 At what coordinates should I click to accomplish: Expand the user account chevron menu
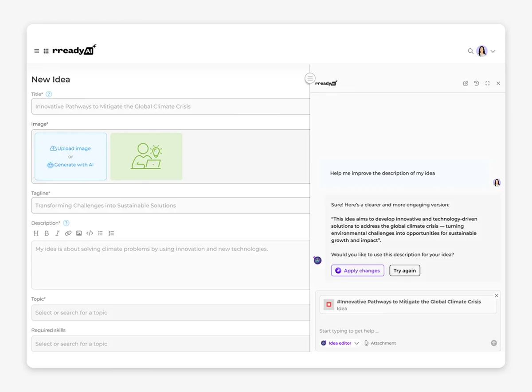pyautogui.click(x=493, y=51)
